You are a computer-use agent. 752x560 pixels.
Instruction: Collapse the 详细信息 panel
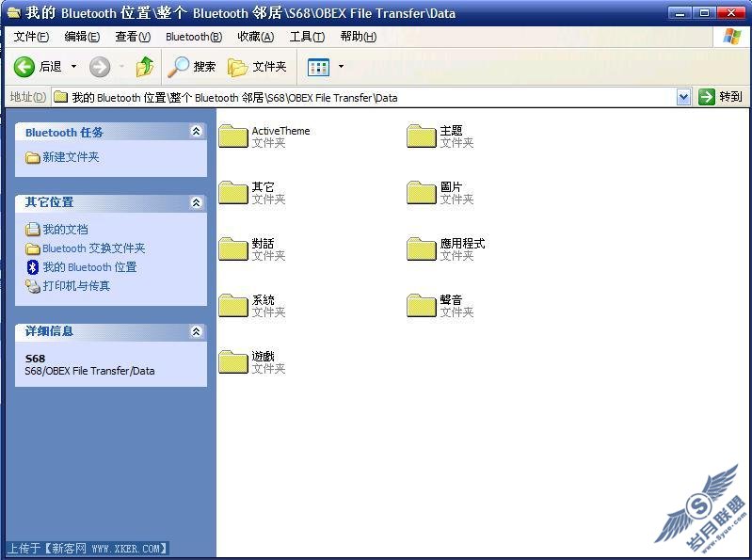coord(196,331)
